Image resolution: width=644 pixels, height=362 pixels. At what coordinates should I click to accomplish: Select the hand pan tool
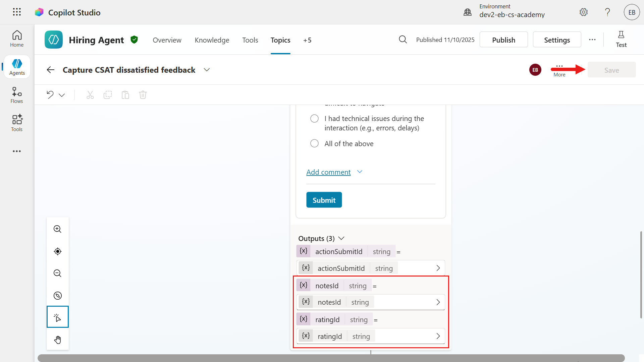(57, 340)
